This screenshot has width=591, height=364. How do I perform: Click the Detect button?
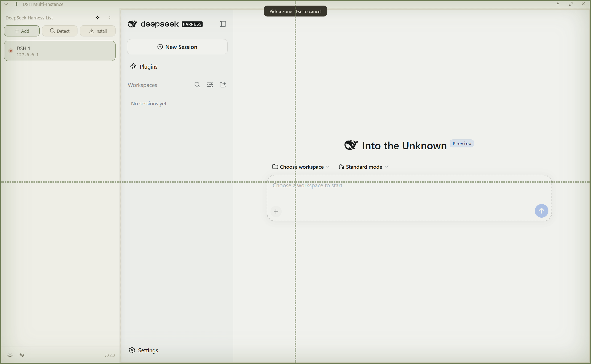pos(60,31)
